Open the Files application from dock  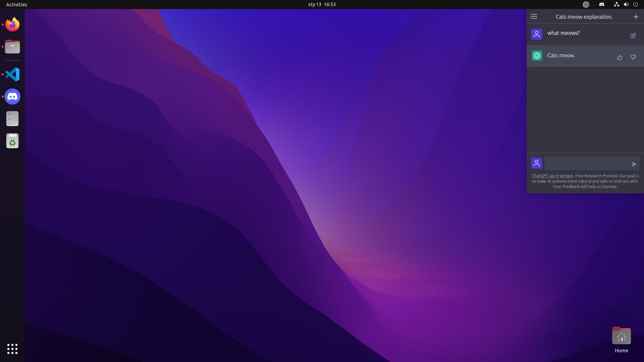[x=12, y=46]
